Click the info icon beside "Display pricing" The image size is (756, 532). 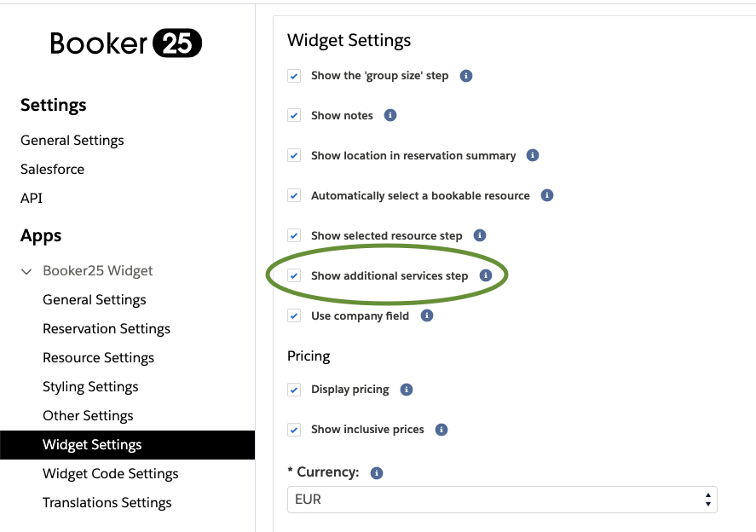(407, 390)
